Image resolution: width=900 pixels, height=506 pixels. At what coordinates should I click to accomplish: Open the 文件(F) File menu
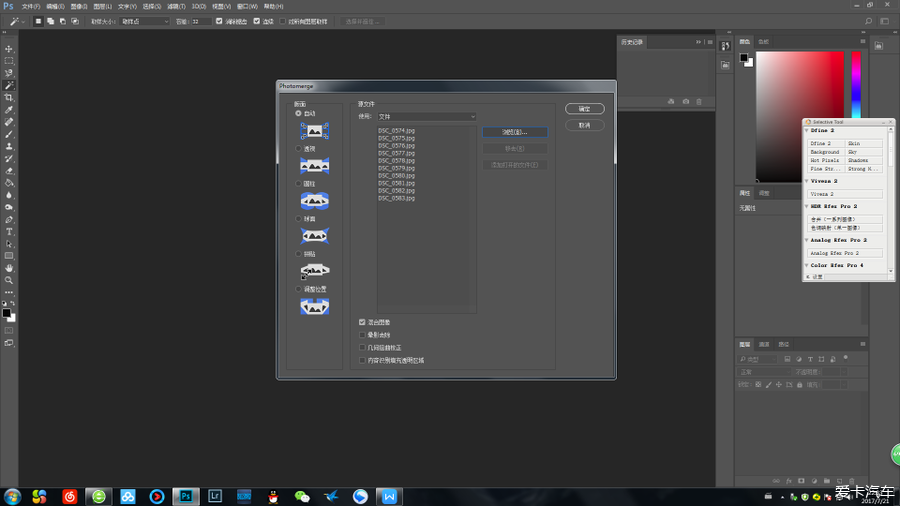(x=30, y=6)
